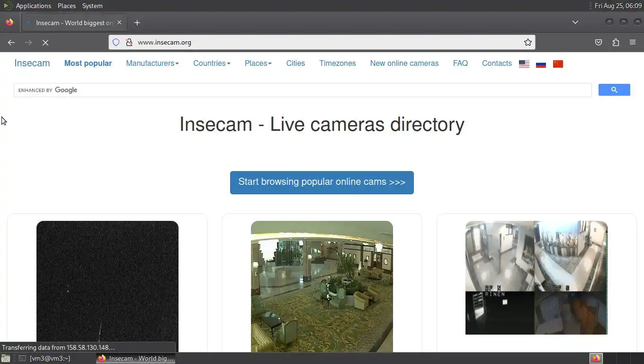This screenshot has width=644, height=364.
Task: Open the Contacts page
Action: (497, 63)
